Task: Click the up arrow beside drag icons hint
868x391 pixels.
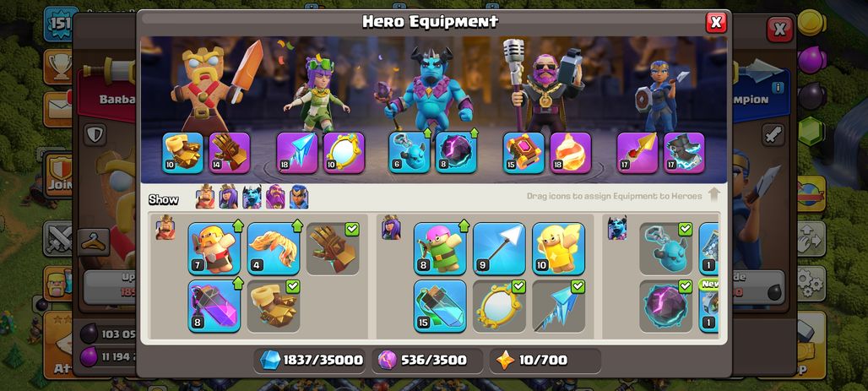Action: [713, 194]
